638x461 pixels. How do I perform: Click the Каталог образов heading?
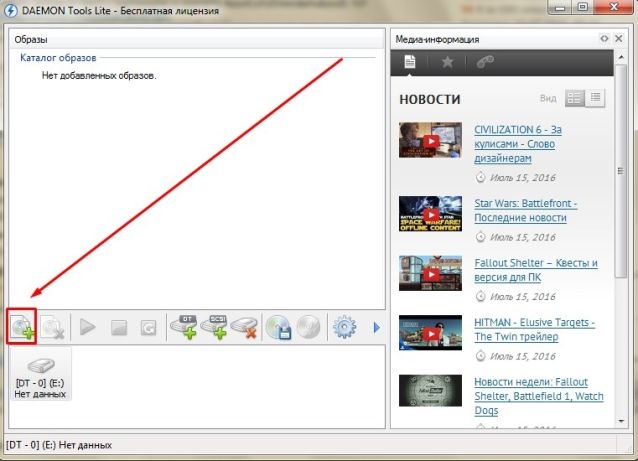click(58, 58)
